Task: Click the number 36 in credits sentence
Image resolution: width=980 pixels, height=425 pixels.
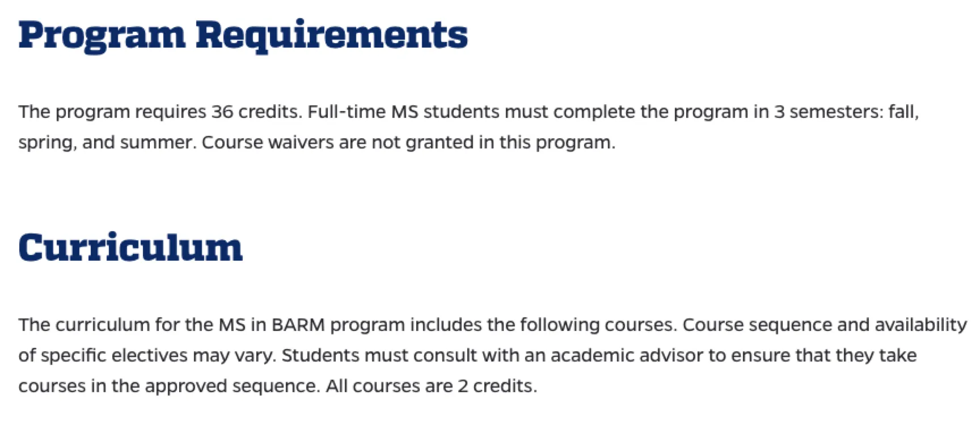Action: (x=222, y=112)
